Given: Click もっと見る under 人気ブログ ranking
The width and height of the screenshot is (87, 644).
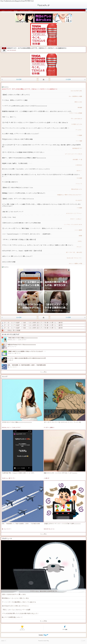Looking at the screenshot, I should [x=44, y=372].
